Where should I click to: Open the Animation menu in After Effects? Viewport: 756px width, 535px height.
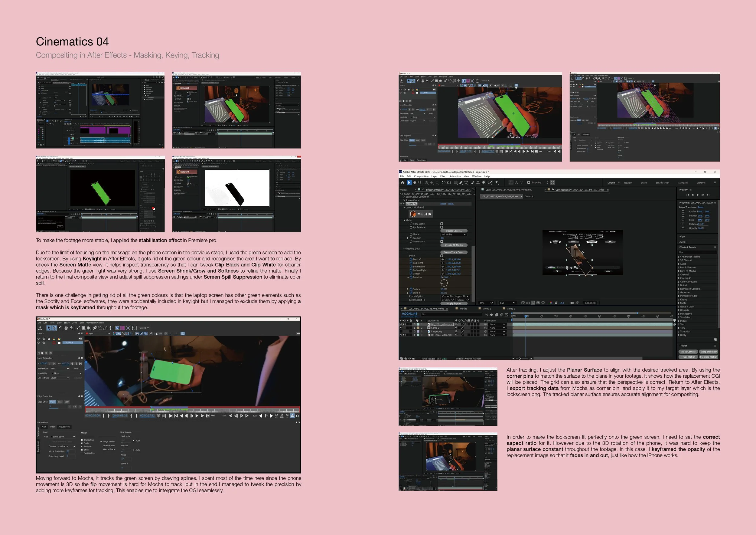(455, 176)
